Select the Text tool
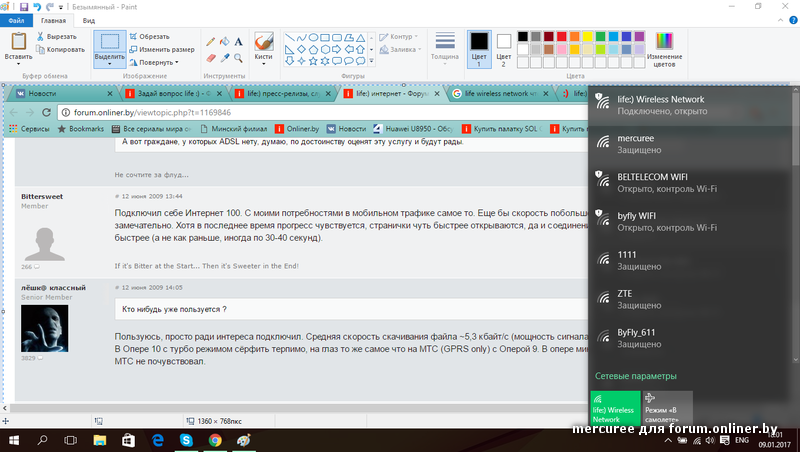Viewport: 800px width, 452px height. click(238, 42)
